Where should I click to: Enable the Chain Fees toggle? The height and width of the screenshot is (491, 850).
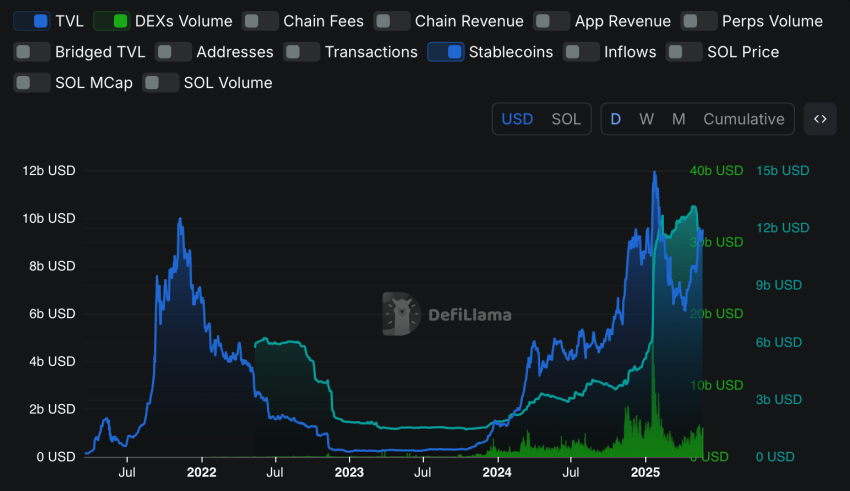[x=260, y=21]
